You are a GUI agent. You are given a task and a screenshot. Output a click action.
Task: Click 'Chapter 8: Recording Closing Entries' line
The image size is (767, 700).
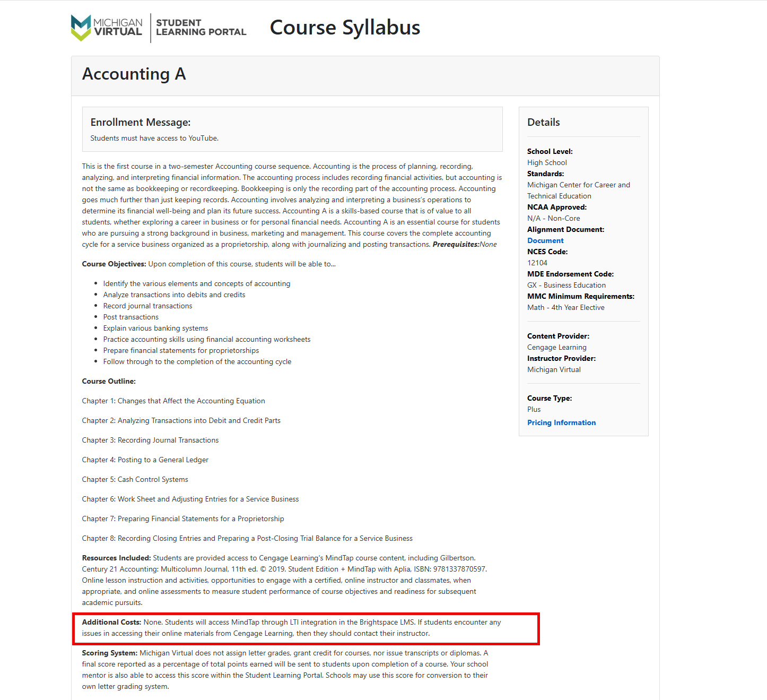click(x=247, y=538)
